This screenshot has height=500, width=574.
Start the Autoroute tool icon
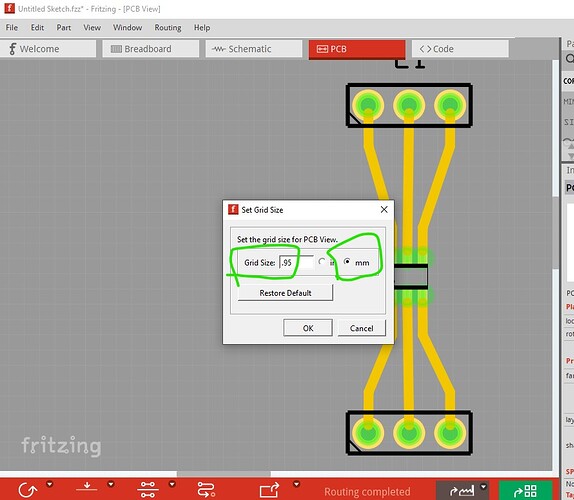tap(206, 490)
